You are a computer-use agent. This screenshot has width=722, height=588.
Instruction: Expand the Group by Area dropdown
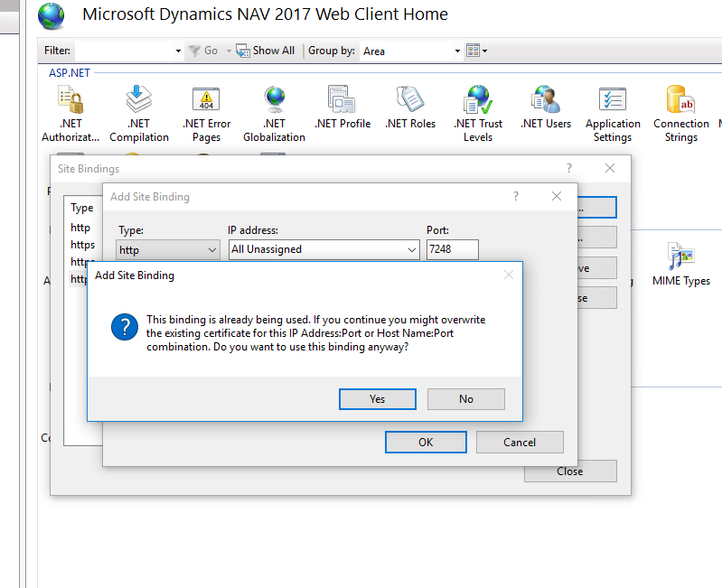coord(457,51)
